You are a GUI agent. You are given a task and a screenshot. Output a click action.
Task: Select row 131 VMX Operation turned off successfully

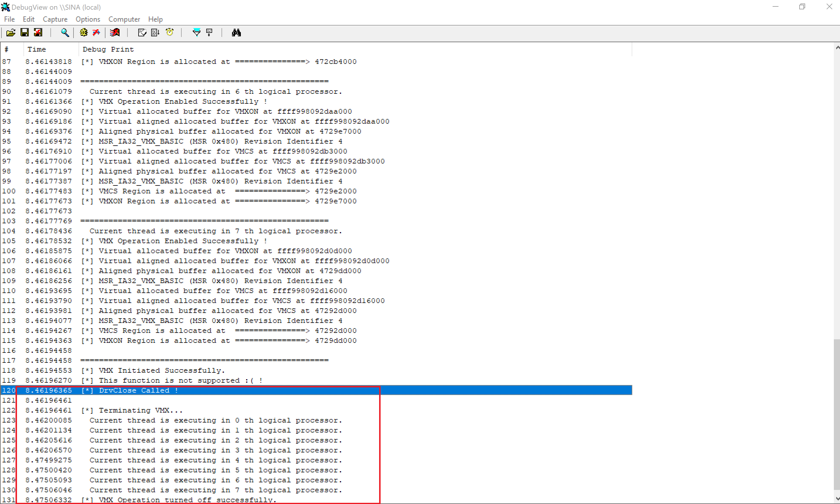point(316,500)
